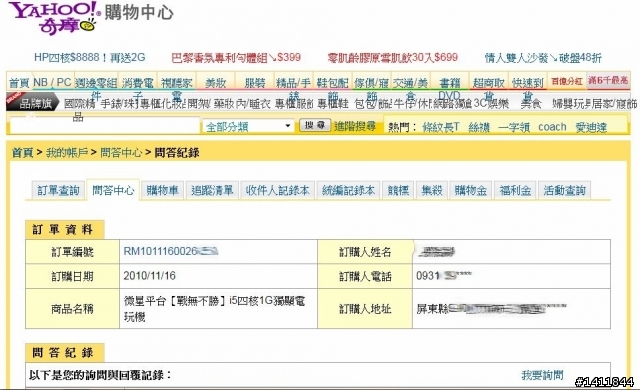Open the HP四核$8888!再送2G promo
The width and height of the screenshot is (640, 390).
tap(89, 58)
